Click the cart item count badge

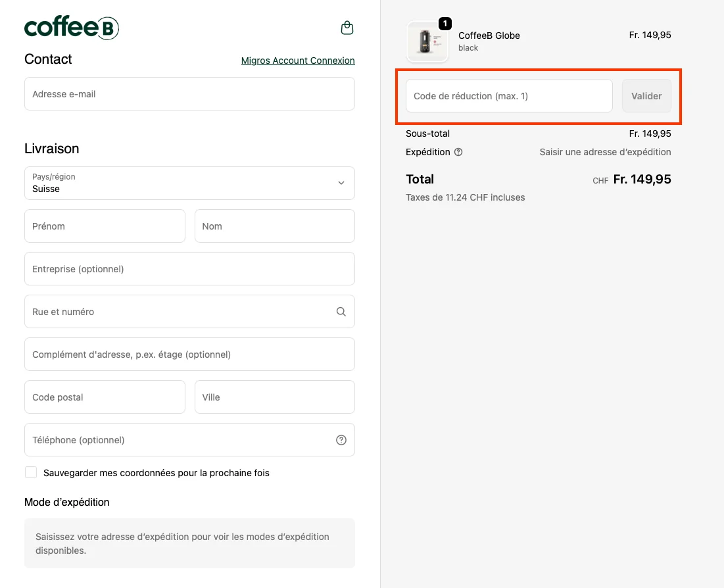pyautogui.click(x=445, y=23)
